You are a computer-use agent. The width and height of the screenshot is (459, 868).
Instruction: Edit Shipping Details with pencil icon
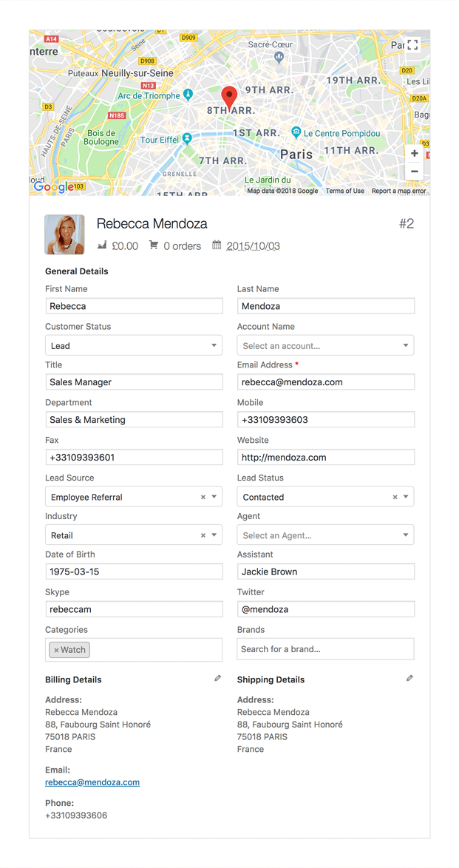tap(409, 678)
